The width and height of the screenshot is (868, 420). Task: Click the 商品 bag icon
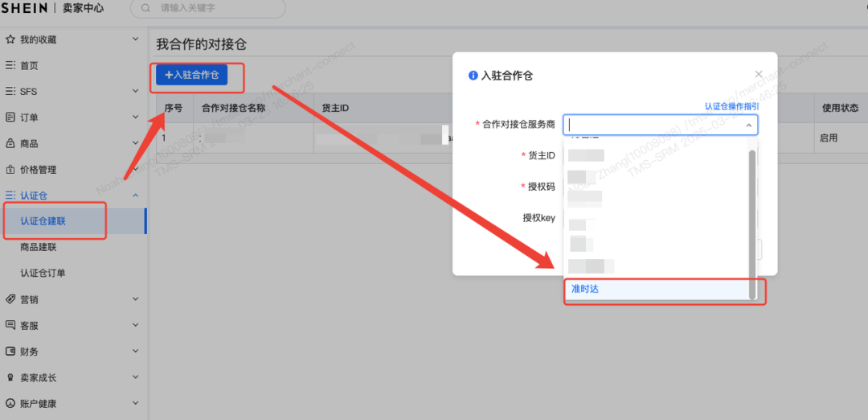pyautogui.click(x=10, y=143)
